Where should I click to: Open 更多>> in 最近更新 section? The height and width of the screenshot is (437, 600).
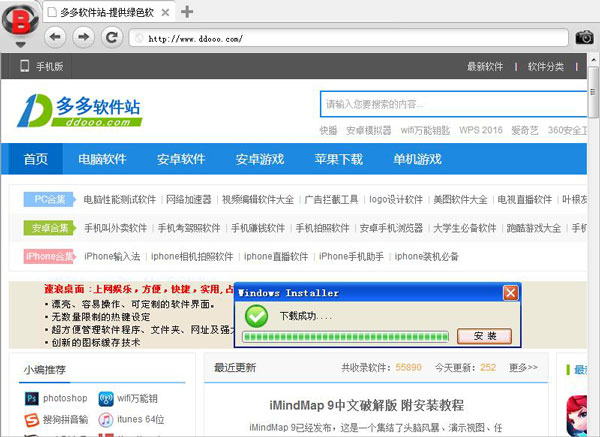523,367
